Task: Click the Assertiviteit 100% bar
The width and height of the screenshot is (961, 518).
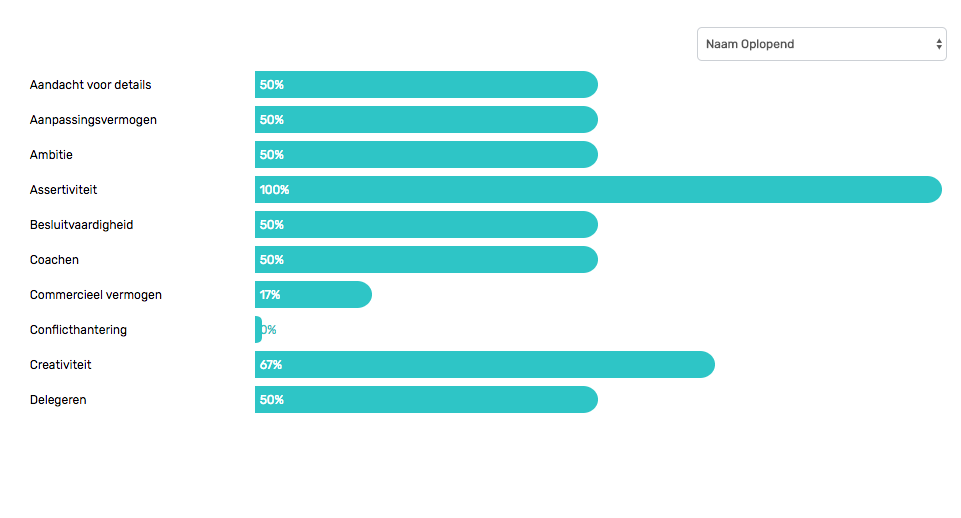Action: 598,189
